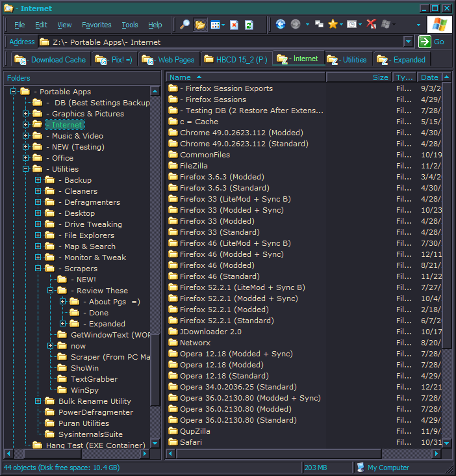Toggle the Folders pane toolbar button
Image resolution: width=456 pixels, height=476 pixels.
pyautogui.click(x=200, y=25)
